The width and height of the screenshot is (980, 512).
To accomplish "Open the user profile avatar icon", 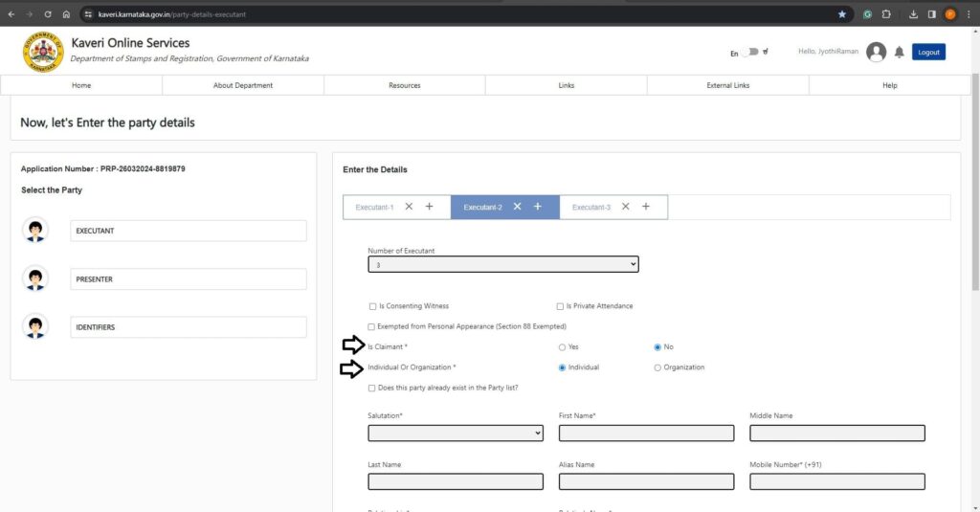I will pyautogui.click(x=876, y=53).
